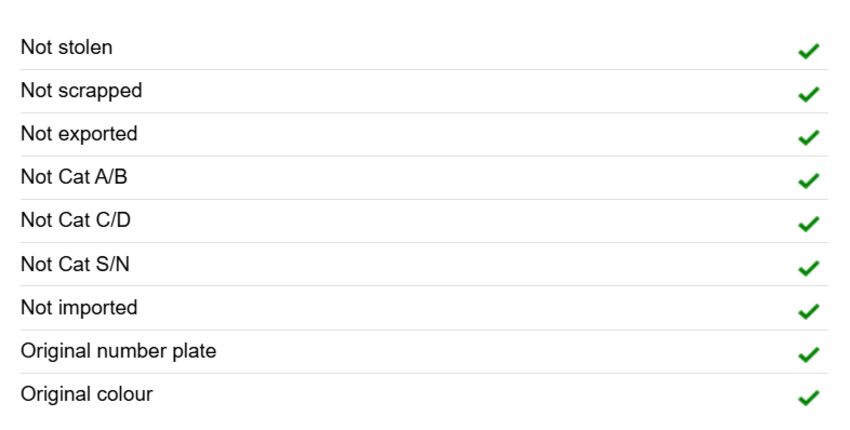Select the Not Cat S/N label
This screenshot has width=850, height=430.
(x=75, y=264)
